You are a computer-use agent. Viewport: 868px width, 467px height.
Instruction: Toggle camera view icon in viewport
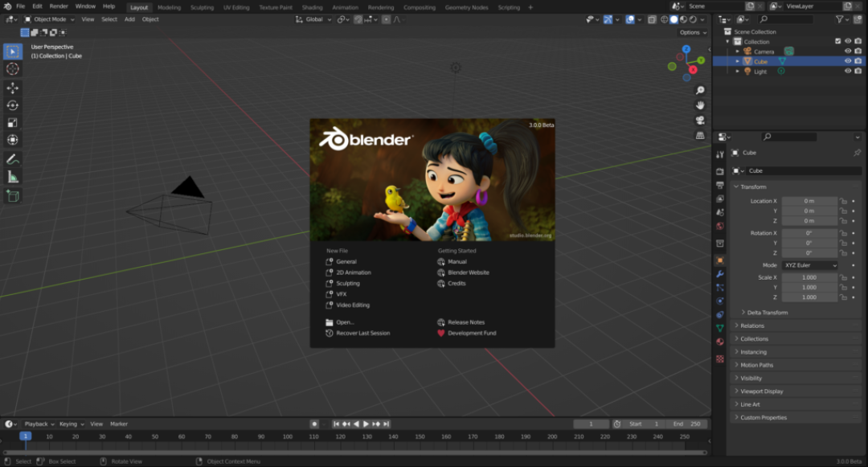(700, 120)
